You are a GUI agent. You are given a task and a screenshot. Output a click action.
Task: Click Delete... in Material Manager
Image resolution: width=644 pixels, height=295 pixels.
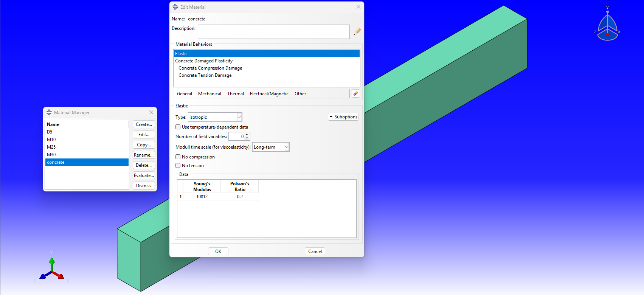pyautogui.click(x=144, y=165)
